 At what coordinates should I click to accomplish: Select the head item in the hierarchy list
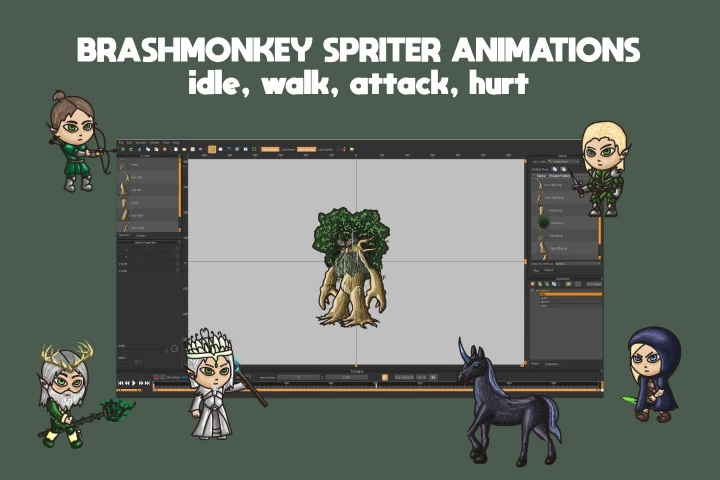click(x=135, y=165)
